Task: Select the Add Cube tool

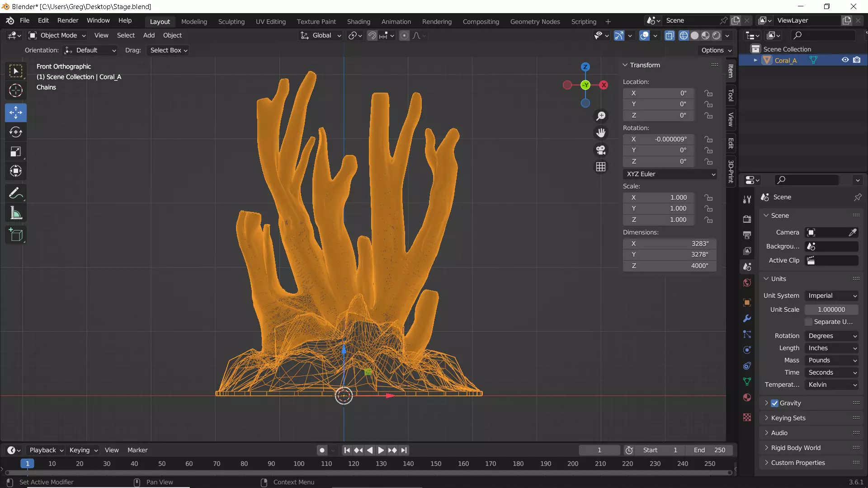Action: tap(16, 235)
